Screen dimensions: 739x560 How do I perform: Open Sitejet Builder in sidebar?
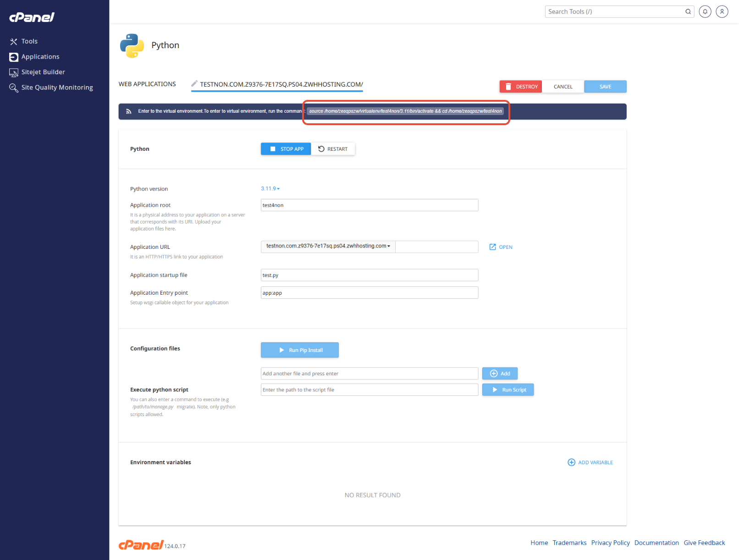click(43, 72)
